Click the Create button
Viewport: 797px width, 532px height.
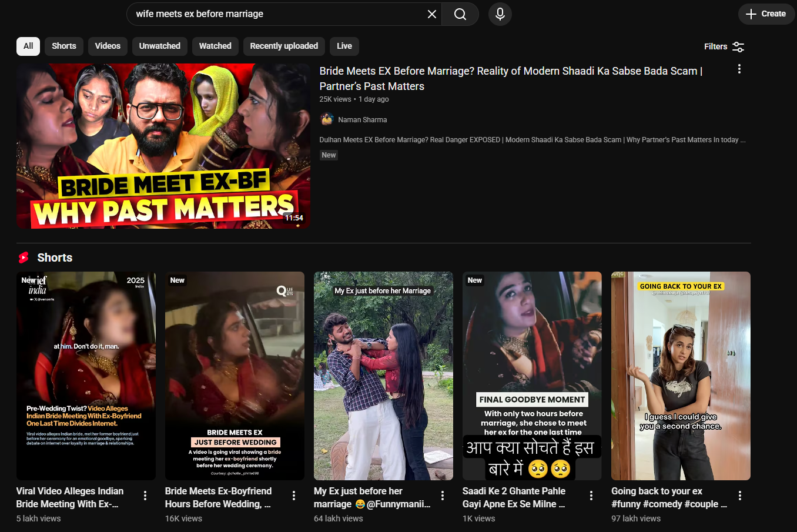click(x=766, y=14)
